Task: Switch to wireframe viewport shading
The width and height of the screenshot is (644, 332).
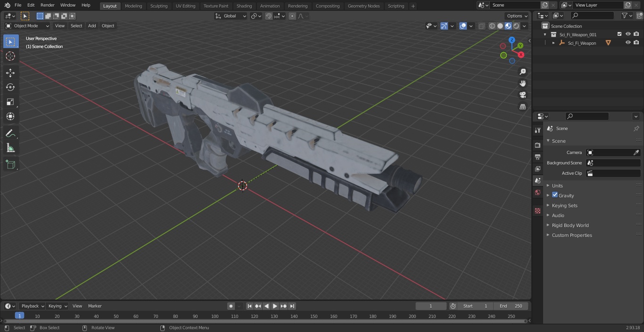Action: [x=492, y=26]
